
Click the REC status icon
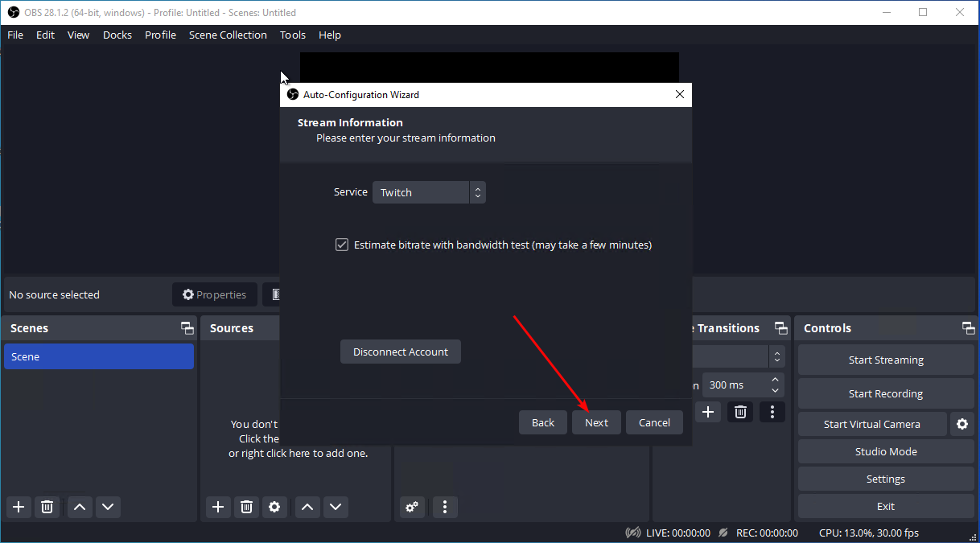tap(723, 533)
